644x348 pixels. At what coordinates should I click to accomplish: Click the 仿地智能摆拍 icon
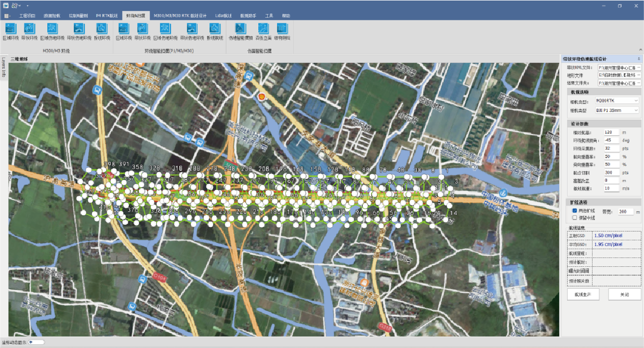[241, 30]
